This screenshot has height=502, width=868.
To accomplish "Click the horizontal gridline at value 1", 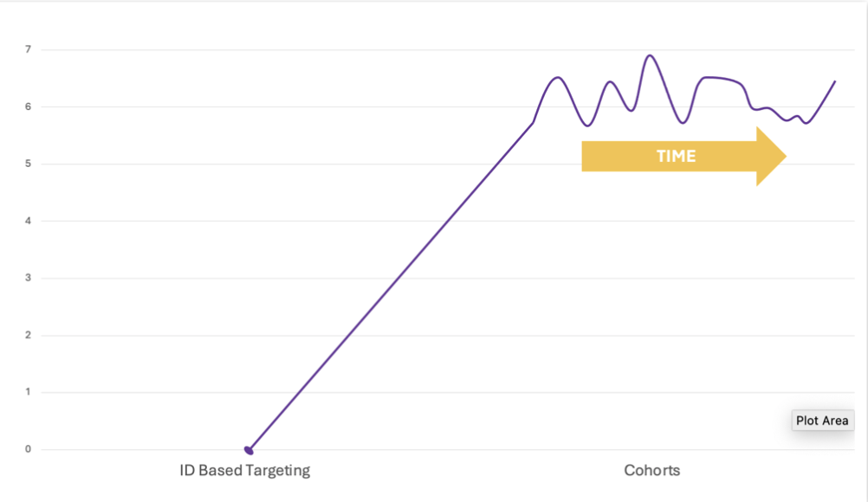I will [x=173, y=392].
